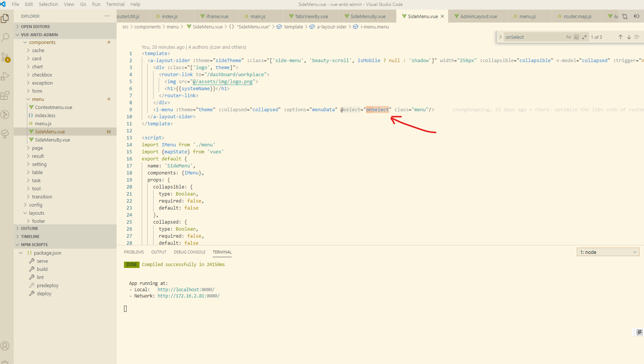The width and height of the screenshot is (644, 364).
Task: Open the Extensions view
Action: [6, 95]
